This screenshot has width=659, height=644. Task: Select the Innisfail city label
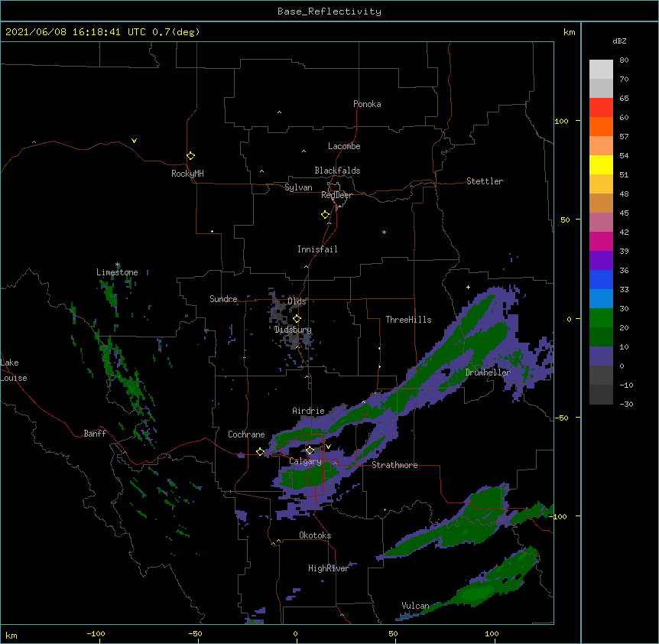click(317, 249)
